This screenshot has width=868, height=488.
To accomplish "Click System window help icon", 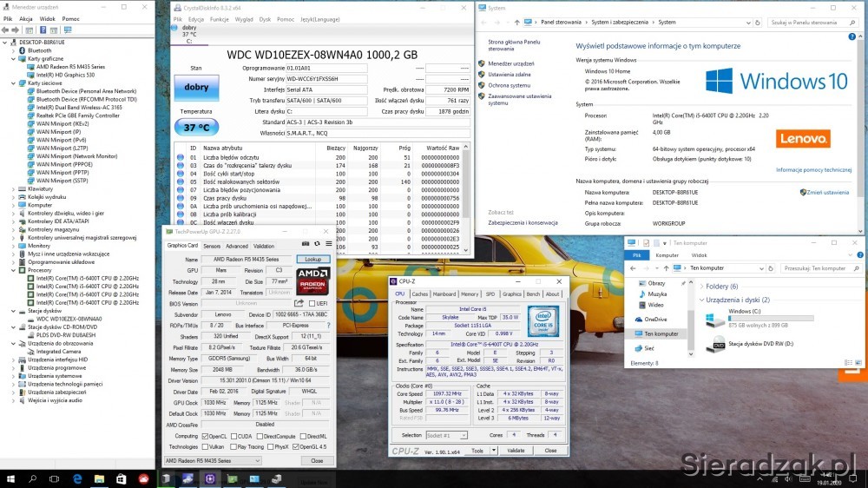I will [x=852, y=36].
